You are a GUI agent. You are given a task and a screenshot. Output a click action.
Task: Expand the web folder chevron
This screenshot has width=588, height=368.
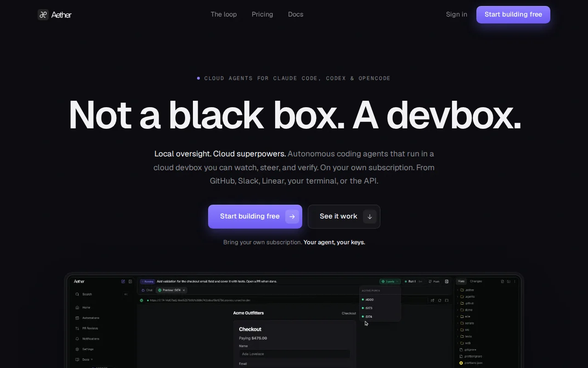pyautogui.click(x=458, y=343)
